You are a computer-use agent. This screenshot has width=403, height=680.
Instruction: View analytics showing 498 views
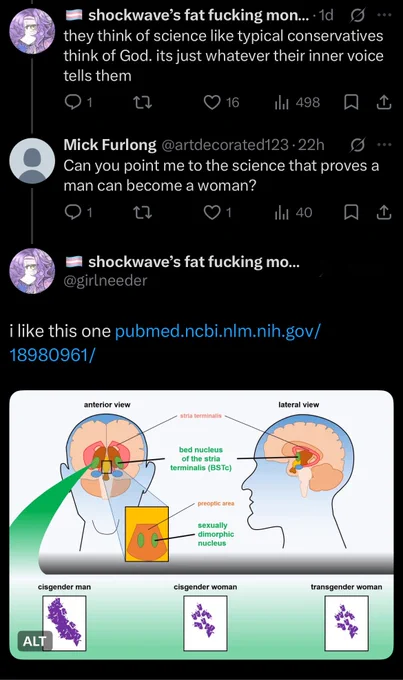point(297,102)
